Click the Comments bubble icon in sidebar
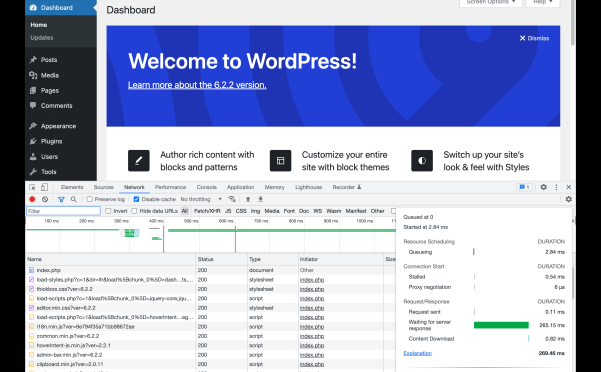The image size is (601, 372). coord(33,105)
